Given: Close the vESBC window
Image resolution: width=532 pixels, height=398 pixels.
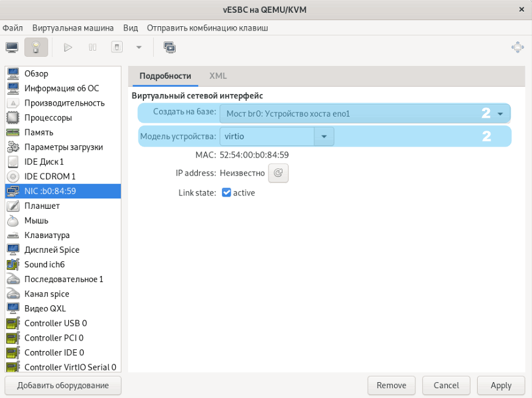Looking at the screenshot, I should [x=522, y=10].
